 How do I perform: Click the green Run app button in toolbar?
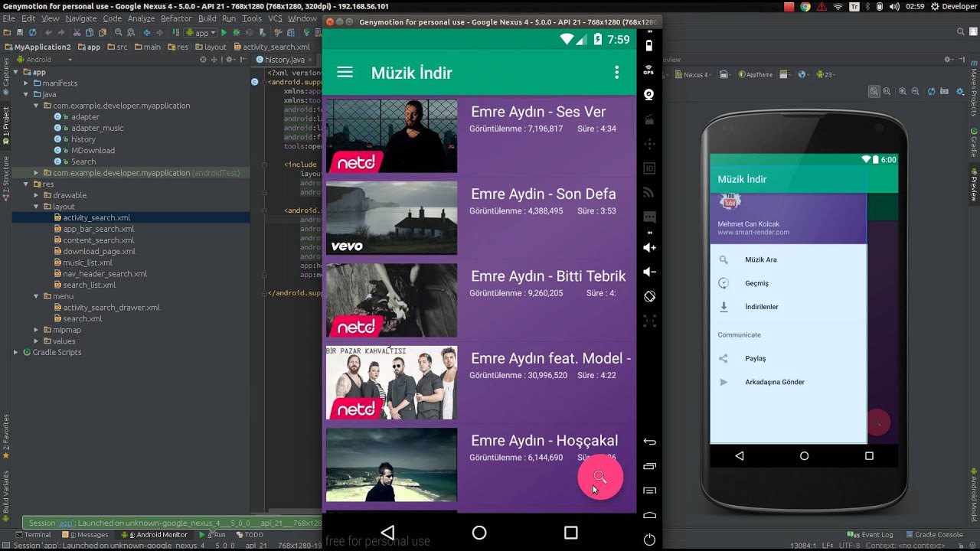[x=224, y=33]
